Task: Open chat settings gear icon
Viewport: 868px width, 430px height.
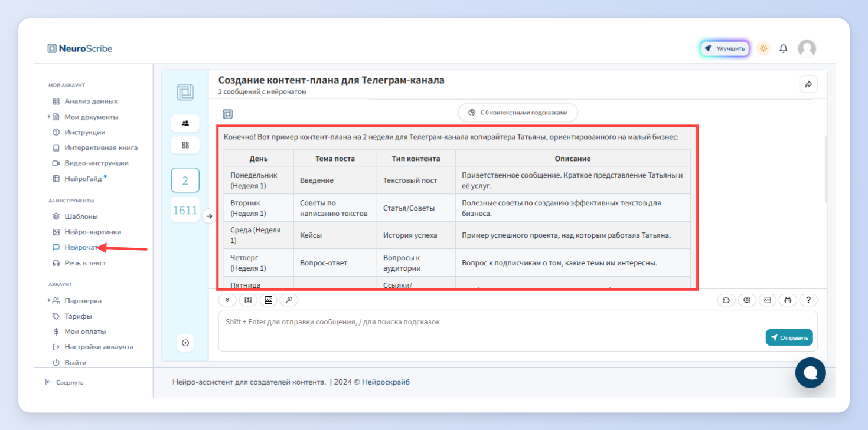Action: (x=747, y=300)
